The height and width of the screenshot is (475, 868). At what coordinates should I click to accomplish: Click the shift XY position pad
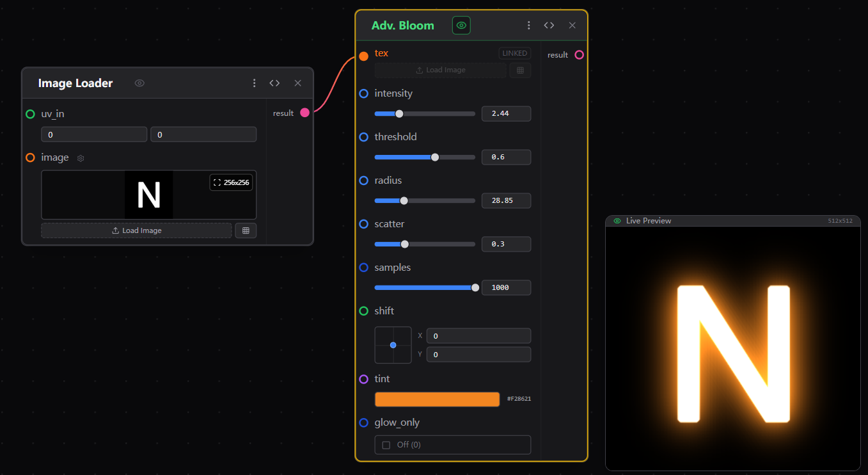point(393,345)
